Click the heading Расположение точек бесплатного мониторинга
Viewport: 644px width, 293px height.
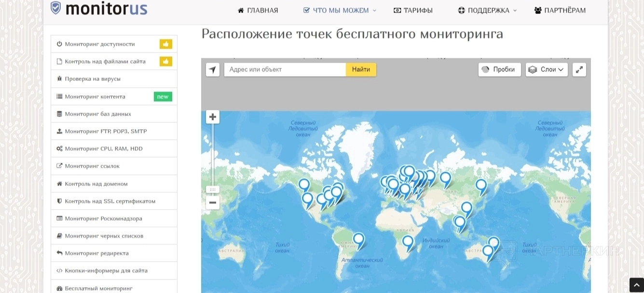(x=352, y=34)
